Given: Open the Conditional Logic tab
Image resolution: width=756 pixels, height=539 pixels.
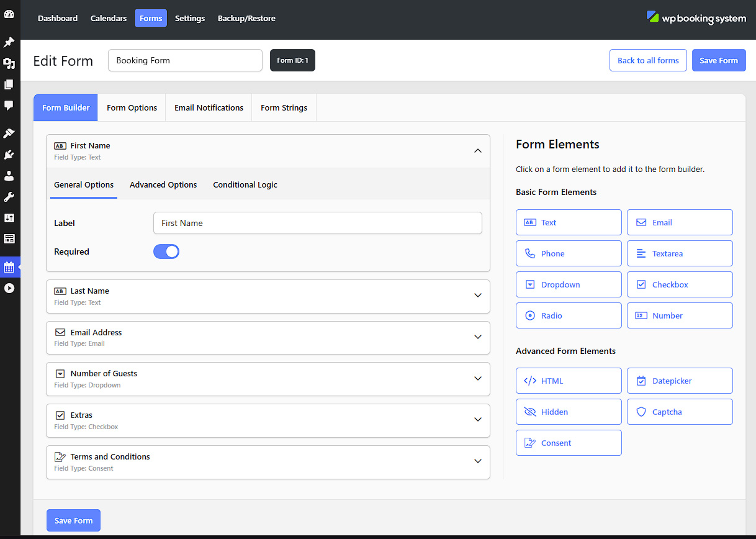Looking at the screenshot, I should coord(245,184).
